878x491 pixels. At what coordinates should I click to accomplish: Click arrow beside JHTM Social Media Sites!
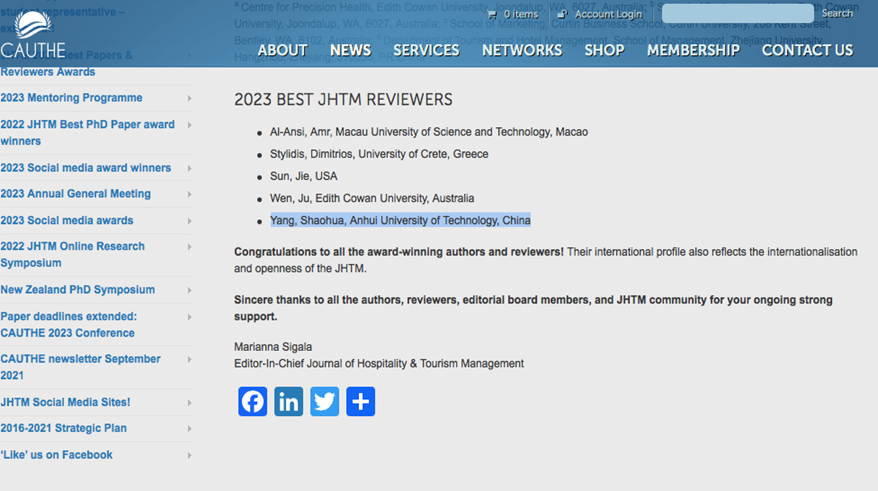tap(189, 403)
